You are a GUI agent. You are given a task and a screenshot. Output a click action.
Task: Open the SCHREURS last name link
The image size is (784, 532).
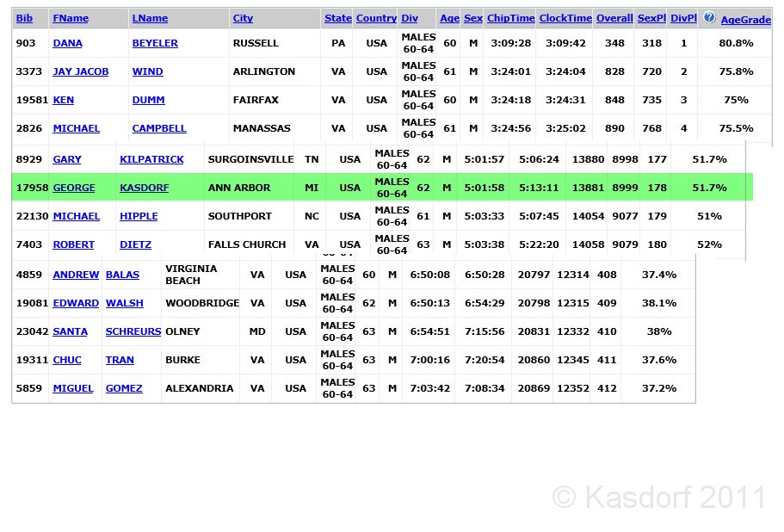pos(133,331)
